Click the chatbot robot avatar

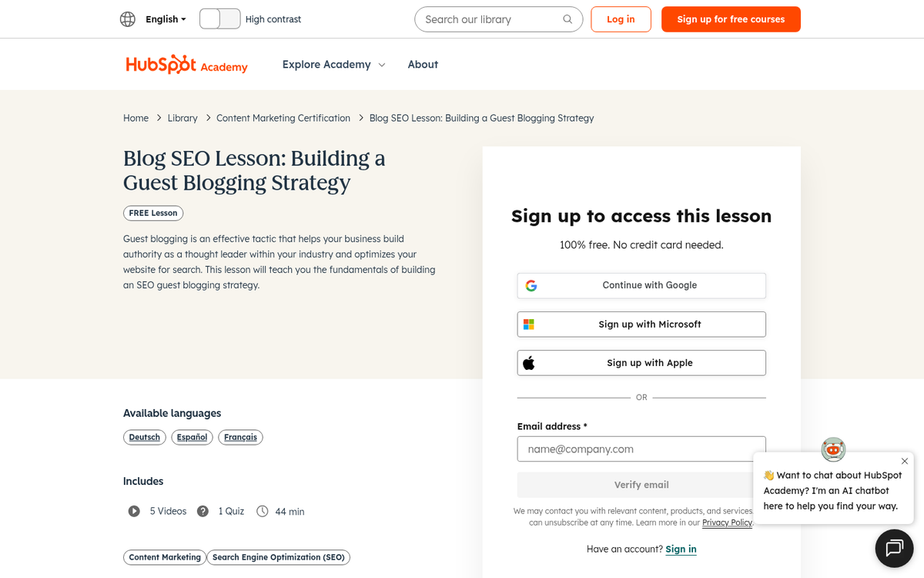pyautogui.click(x=833, y=449)
